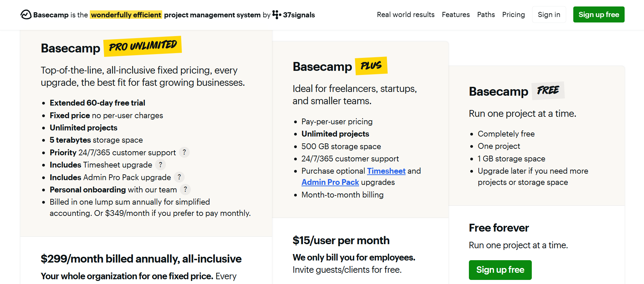Image resolution: width=644 pixels, height=284 pixels.
Task: Click Sign up free in the header
Action: click(x=599, y=15)
